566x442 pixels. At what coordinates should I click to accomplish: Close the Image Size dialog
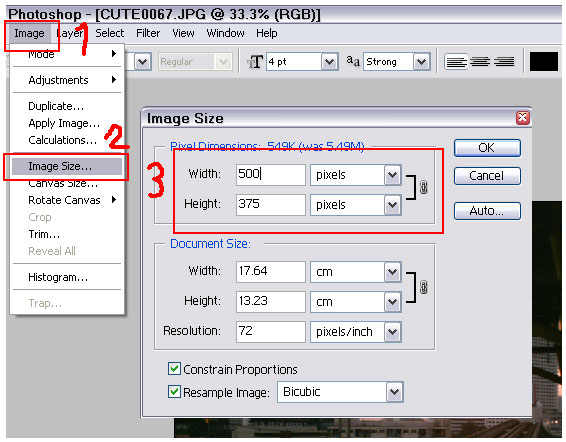coord(523,118)
